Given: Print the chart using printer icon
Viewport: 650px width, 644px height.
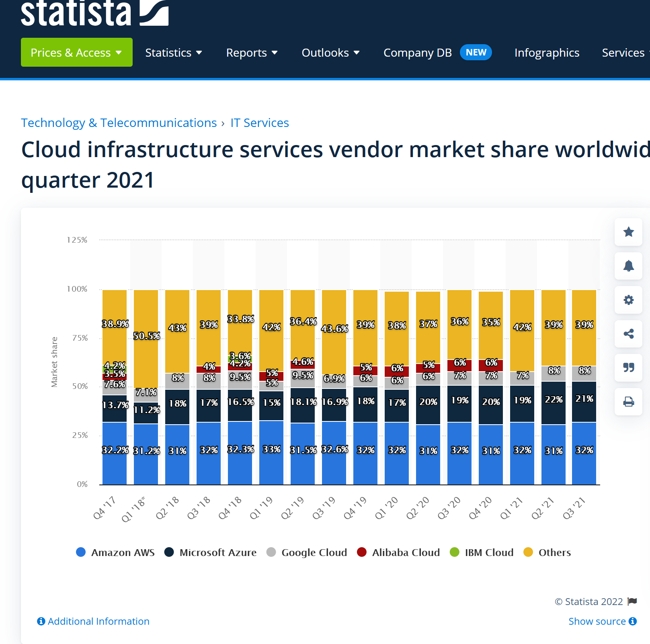Looking at the screenshot, I should pyautogui.click(x=628, y=401).
